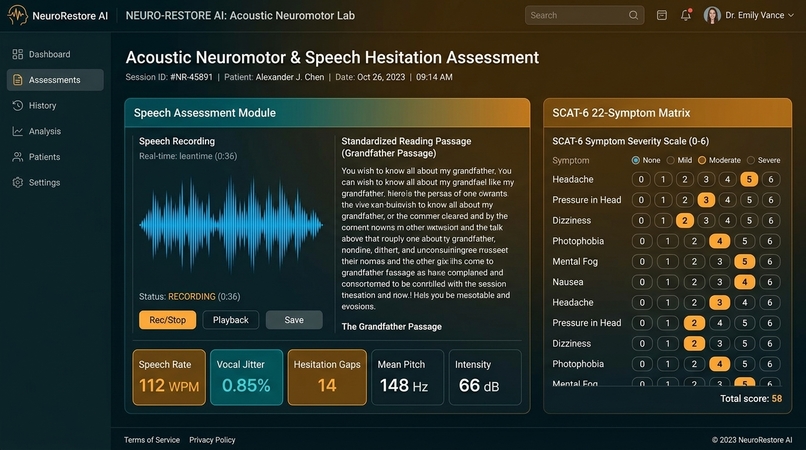Click the Settings gear icon in sidebar
The image size is (806, 450).
[x=17, y=183]
